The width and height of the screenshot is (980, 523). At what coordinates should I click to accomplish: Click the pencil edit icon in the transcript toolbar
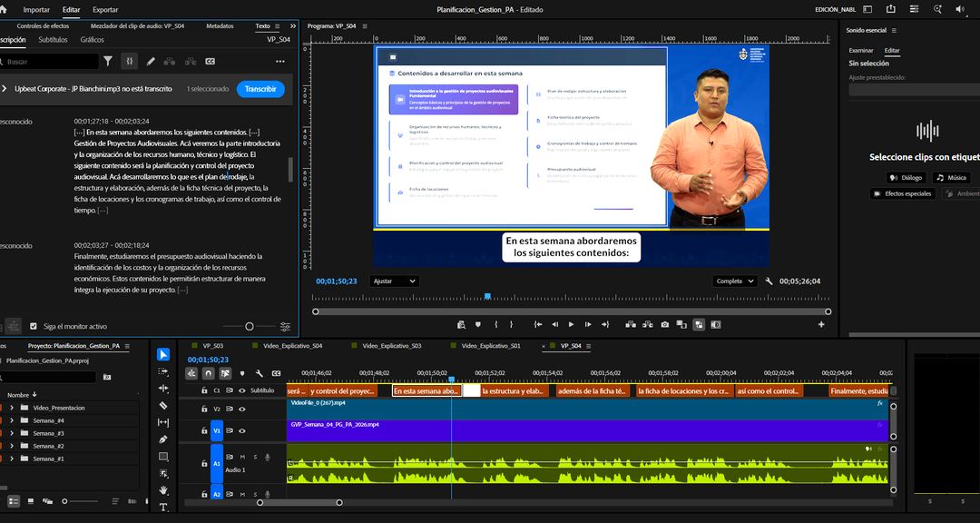pyautogui.click(x=151, y=62)
